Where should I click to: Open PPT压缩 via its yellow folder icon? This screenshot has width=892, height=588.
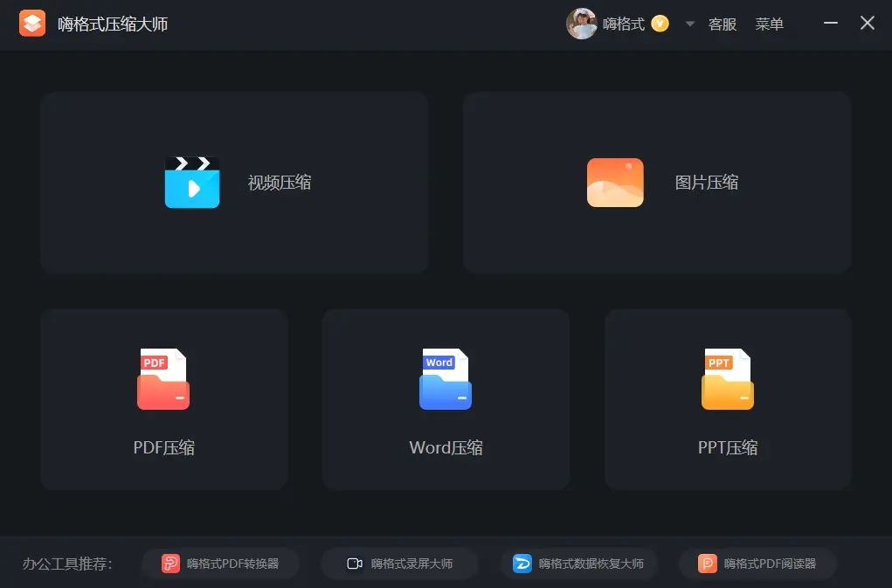(x=728, y=377)
